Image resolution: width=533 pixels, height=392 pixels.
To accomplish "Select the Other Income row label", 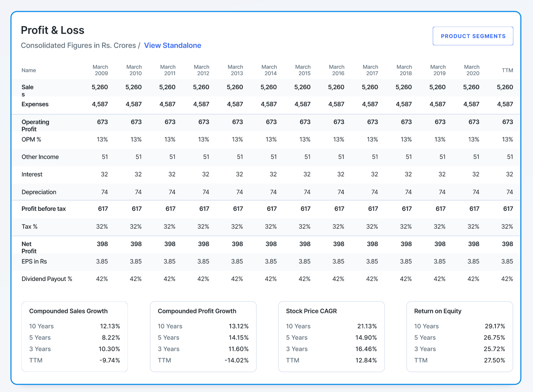I will (x=40, y=157).
